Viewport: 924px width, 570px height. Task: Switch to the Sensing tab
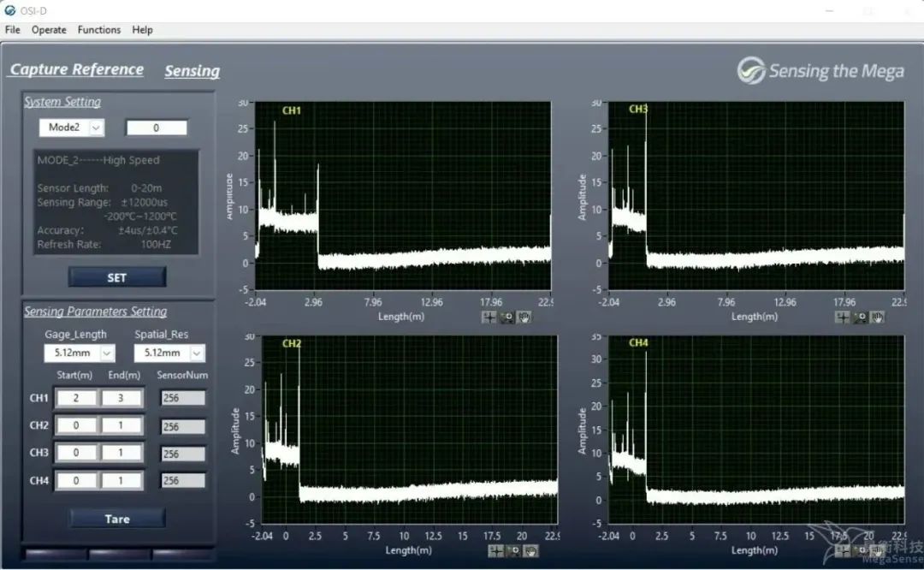(192, 71)
